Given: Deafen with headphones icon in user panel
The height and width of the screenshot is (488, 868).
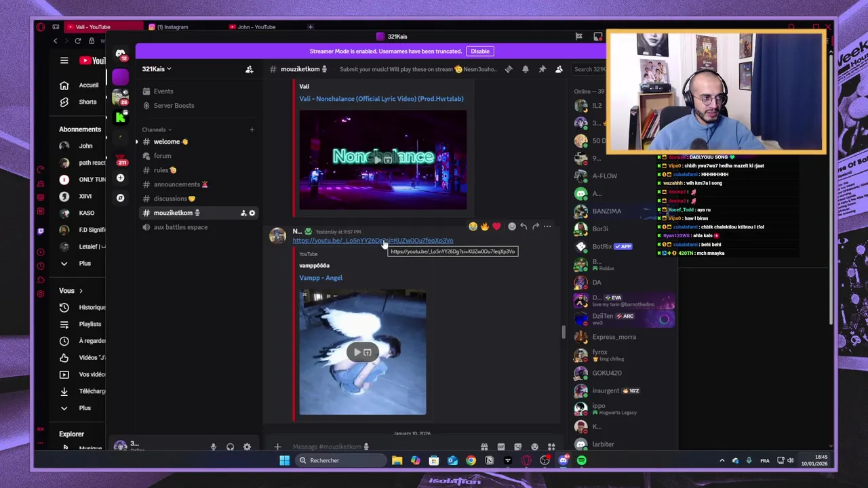Looking at the screenshot, I should [230, 447].
